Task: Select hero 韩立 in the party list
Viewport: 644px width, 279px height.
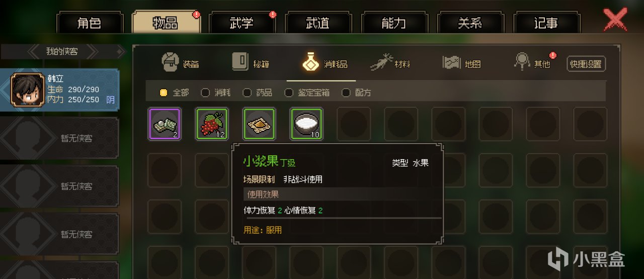Action: click(59, 90)
